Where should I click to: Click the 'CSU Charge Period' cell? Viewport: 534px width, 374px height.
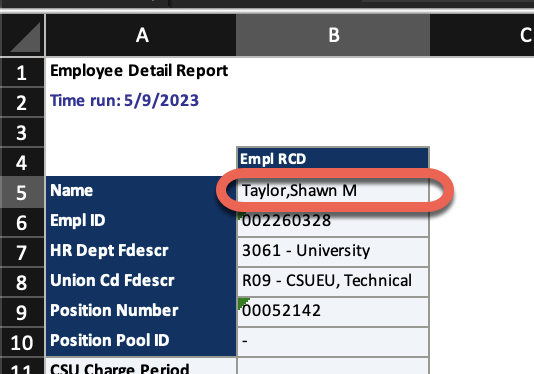[141, 366]
